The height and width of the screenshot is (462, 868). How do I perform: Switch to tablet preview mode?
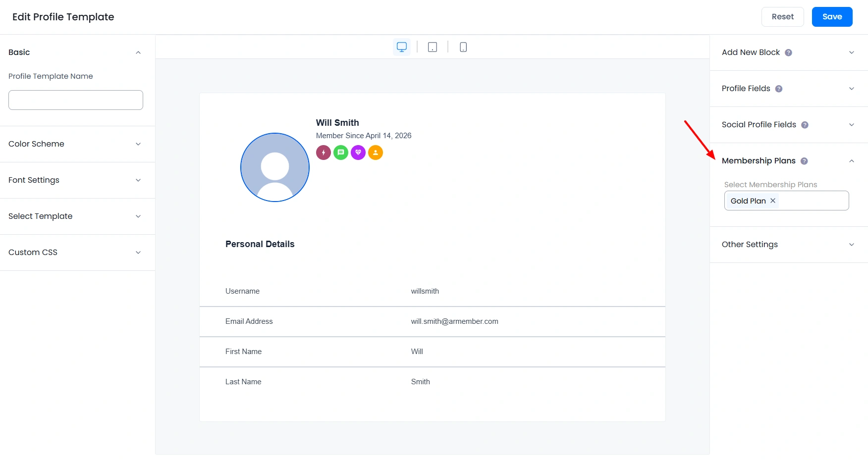432,47
